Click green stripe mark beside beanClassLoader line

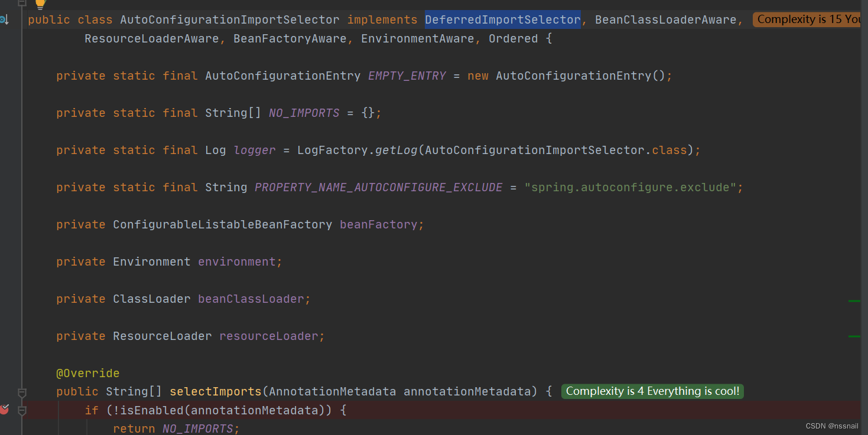854,301
